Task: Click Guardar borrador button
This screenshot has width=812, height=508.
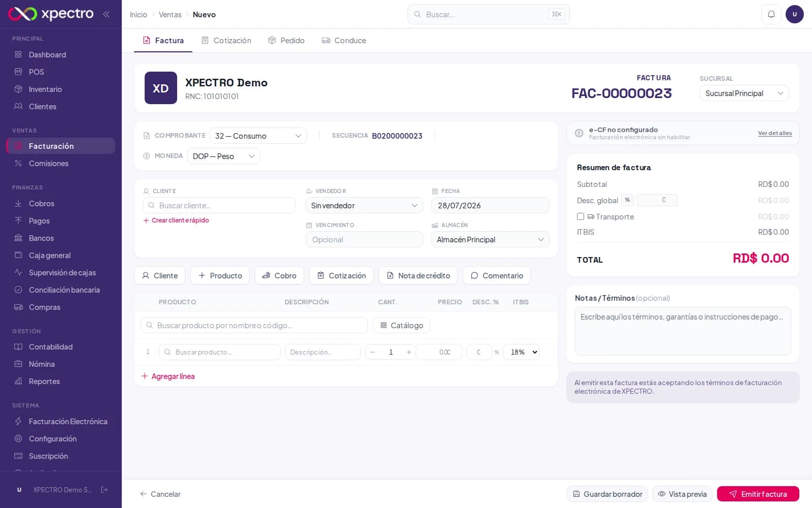Action: point(607,494)
